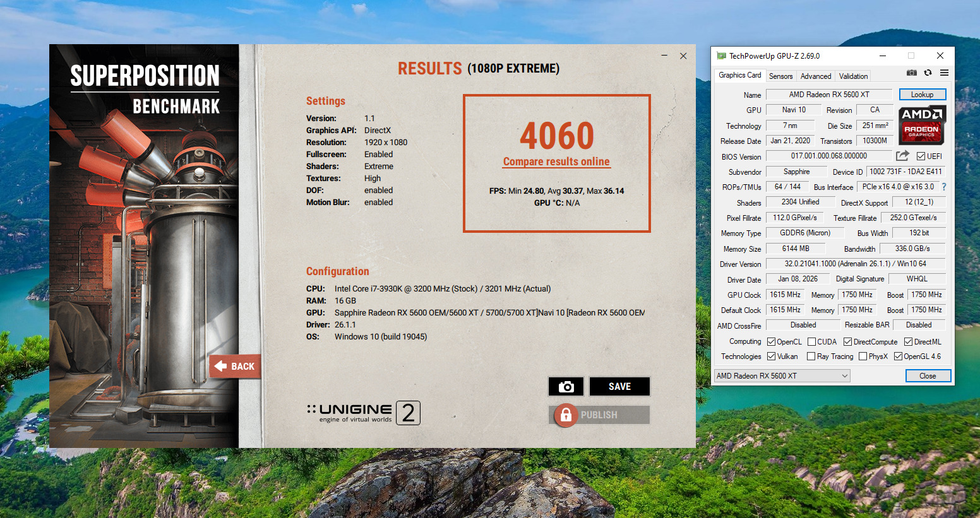Click the camera screenshot button in Superposition
Screen dimensions: 980x518
tap(566, 386)
